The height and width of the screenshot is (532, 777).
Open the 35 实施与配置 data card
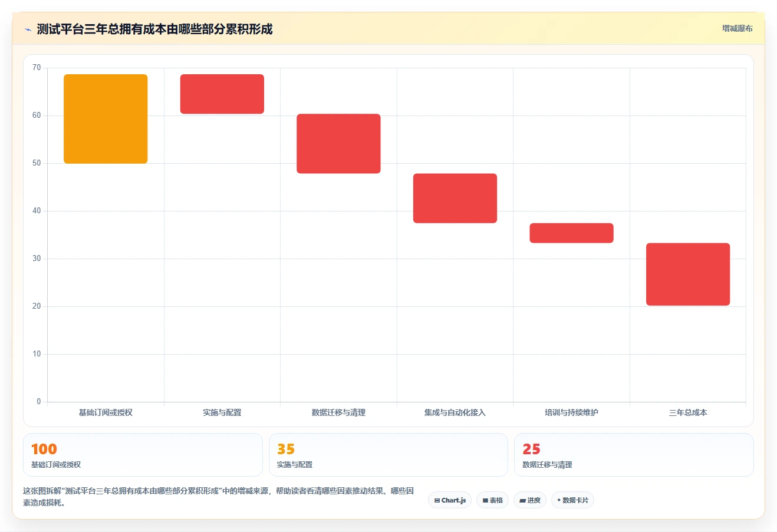(x=388, y=455)
